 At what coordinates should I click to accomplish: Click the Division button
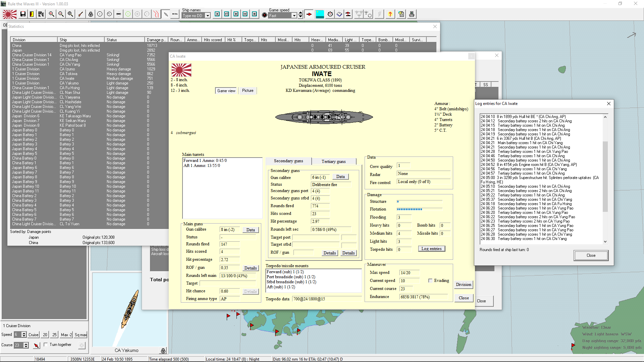464,285
